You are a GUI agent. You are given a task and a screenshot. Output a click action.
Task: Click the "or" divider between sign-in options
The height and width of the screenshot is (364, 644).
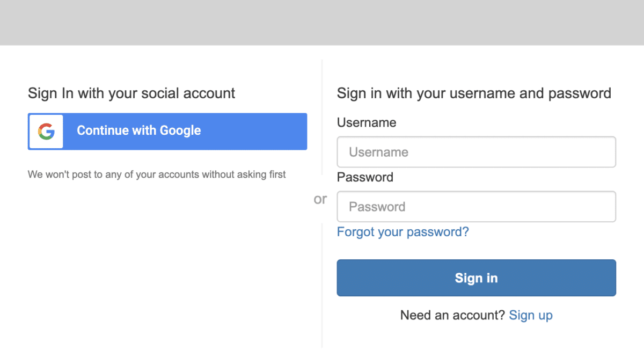pos(320,199)
